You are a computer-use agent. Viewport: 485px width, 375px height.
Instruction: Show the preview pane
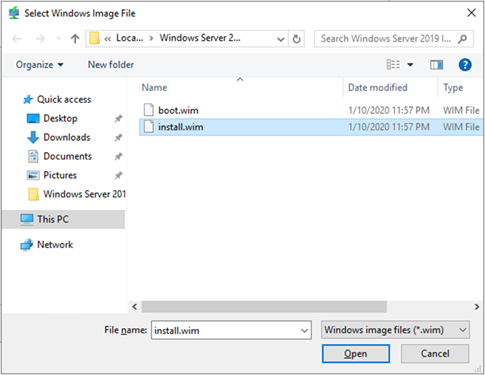coord(436,65)
